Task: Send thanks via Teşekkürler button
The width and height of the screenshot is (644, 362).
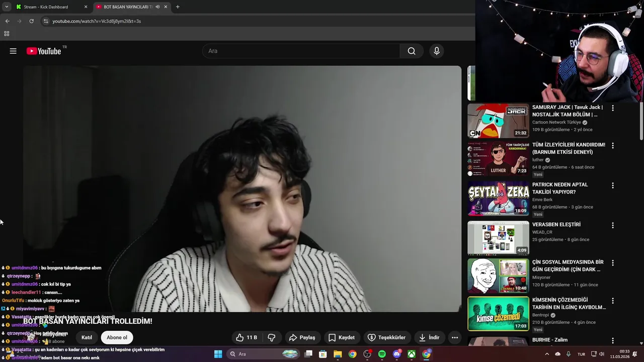Action: click(386, 337)
